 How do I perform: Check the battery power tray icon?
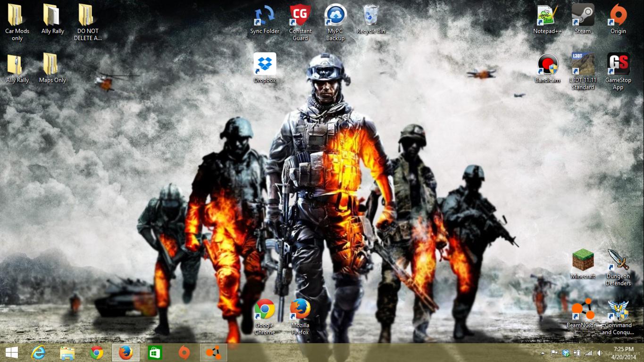click(x=577, y=353)
